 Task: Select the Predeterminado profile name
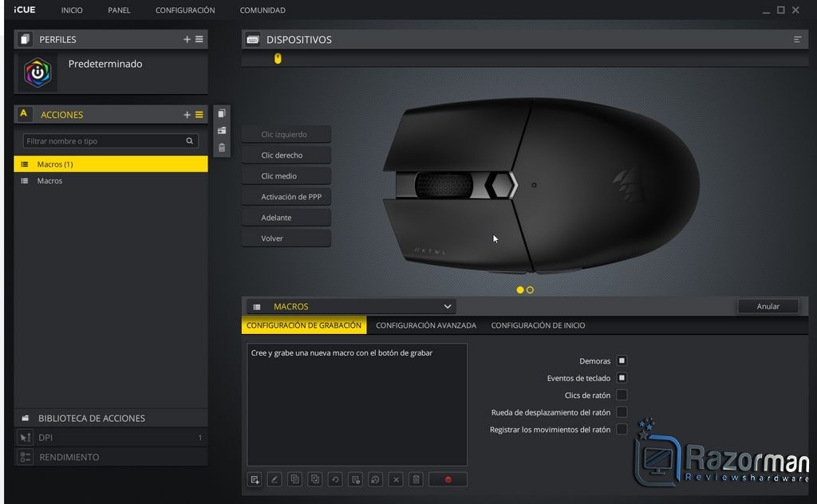[105, 64]
